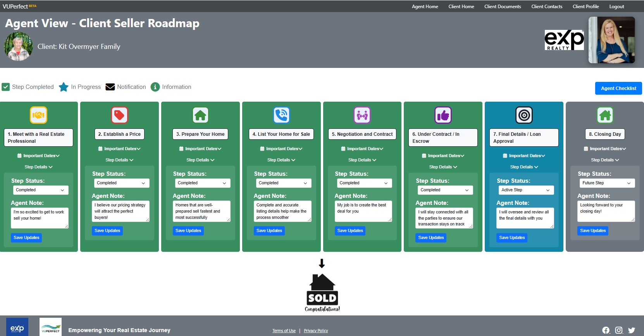Open the Twitter icon in footer
644x336 pixels.
[632, 330]
